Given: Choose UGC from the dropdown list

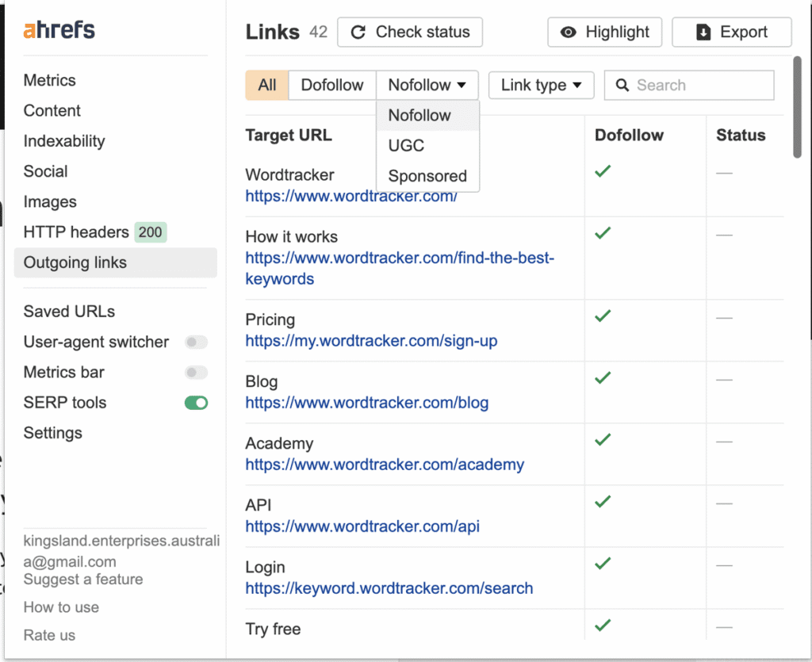Looking at the screenshot, I should coord(406,146).
